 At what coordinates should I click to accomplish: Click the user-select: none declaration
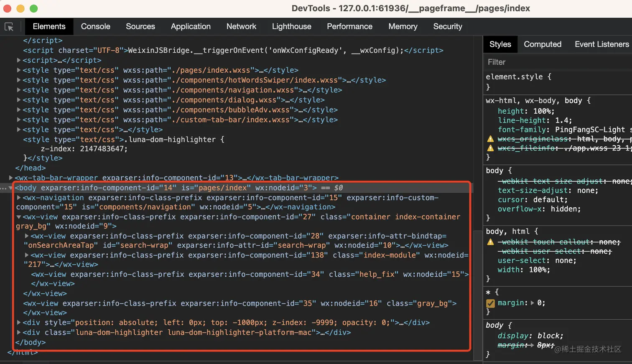click(537, 260)
